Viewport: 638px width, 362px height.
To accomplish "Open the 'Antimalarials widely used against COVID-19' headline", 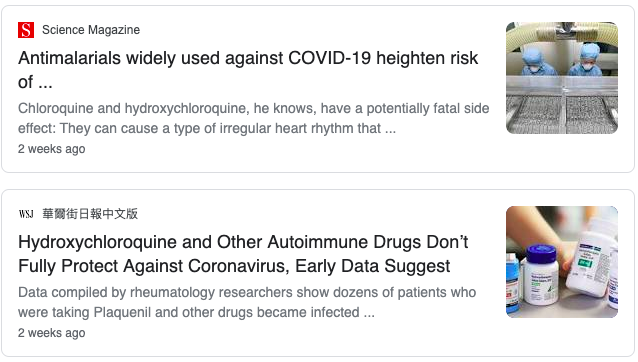I will pyautogui.click(x=248, y=58).
